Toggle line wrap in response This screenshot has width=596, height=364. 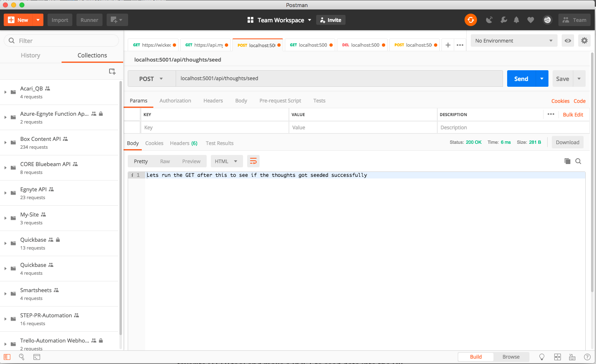pyautogui.click(x=253, y=161)
